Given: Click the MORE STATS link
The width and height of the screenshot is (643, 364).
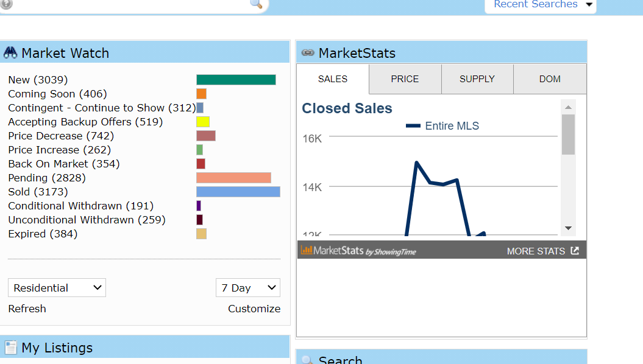Looking at the screenshot, I should pyautogui.click(x=536, y=250).
